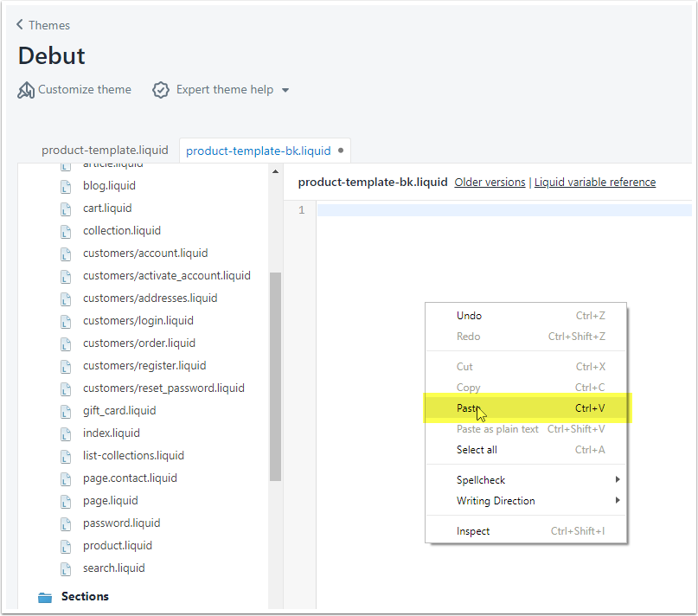Click file icon beside customers/addresses.liquid
698x616 pixels.
click(x=66, y=298)
